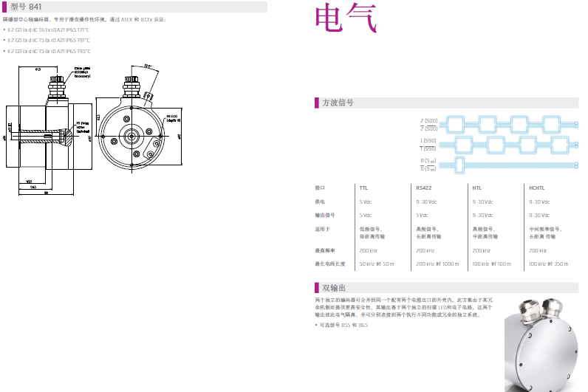588x392 pixels.
Task: Select the HCHTL column header
Action: point(537,188)
